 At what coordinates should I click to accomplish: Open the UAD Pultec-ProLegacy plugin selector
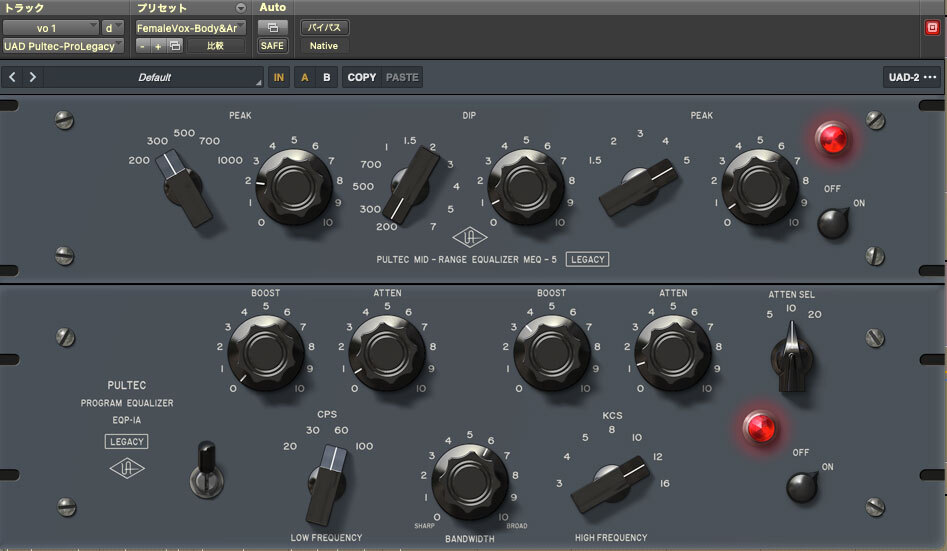point(64,46)
